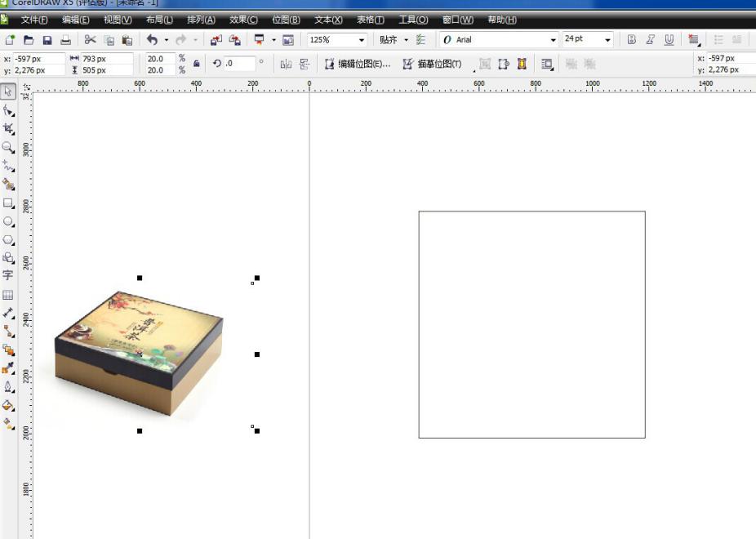Open the 效果(C) menu
The height and width of the screenshot is (539, 756).
click(x=243, y=20)
